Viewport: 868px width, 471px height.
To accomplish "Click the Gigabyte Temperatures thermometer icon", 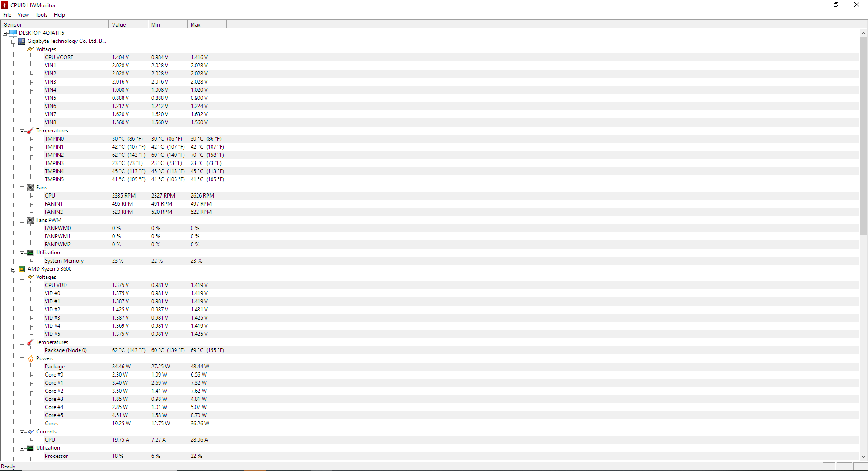I will click(30, 131).
